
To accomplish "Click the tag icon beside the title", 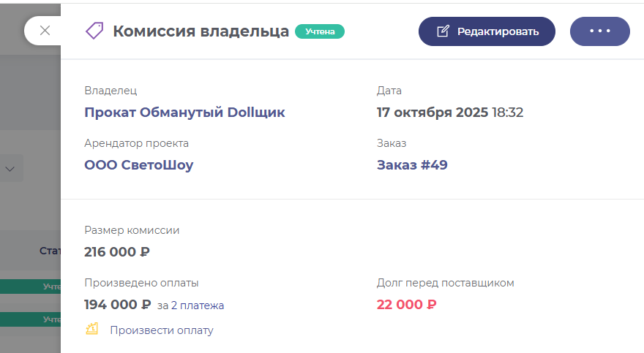I will point(94,31).
